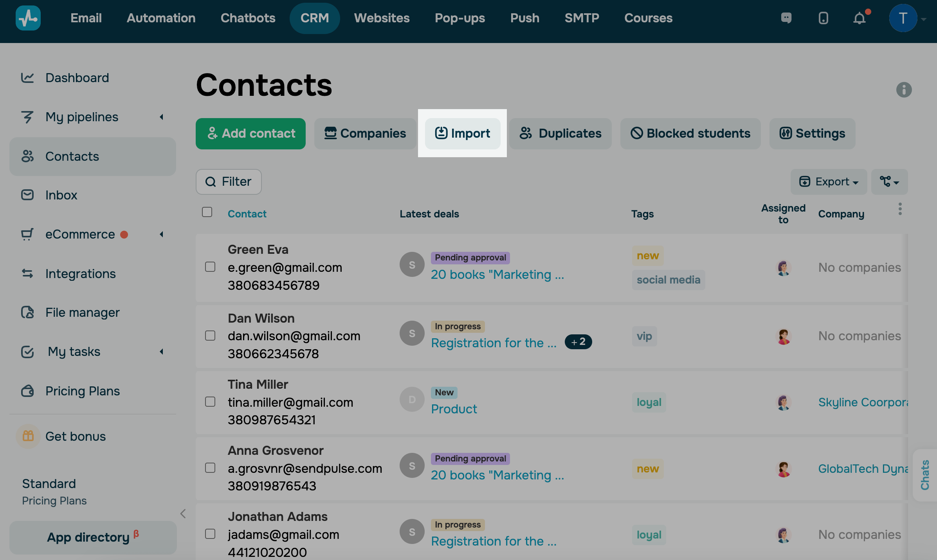Click the info icon beside Contacts title

pyautogui.click(x=904, y=90)
